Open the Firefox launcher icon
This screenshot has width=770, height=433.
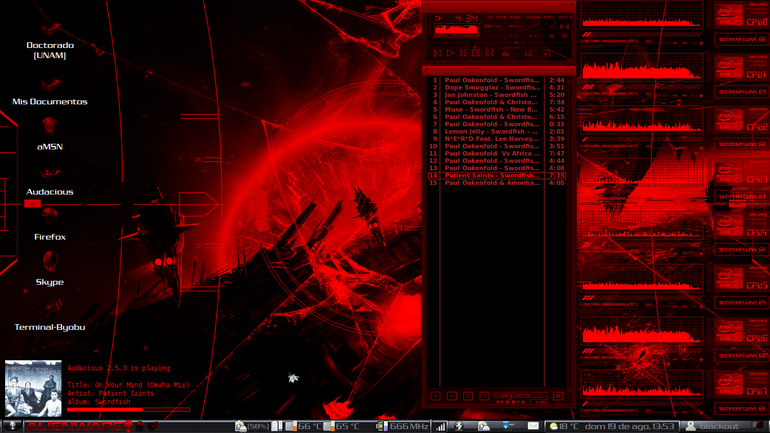[x=50, y=216]
